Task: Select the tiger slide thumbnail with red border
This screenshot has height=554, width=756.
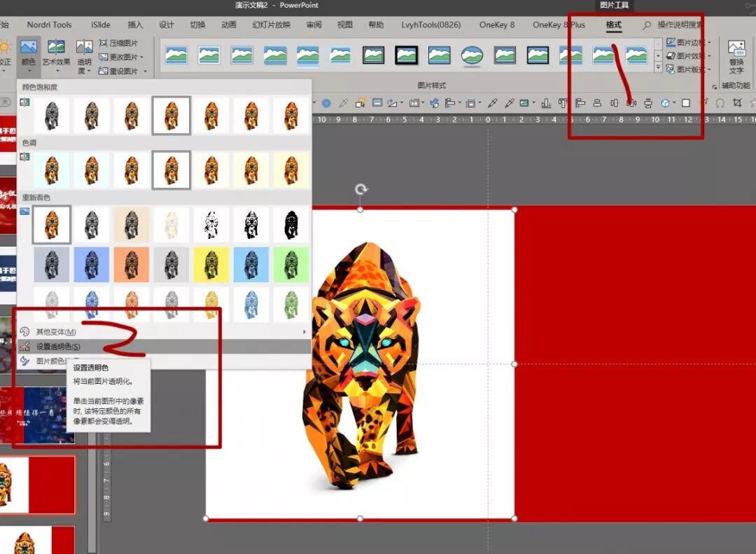Action: [x=38, y=485]
